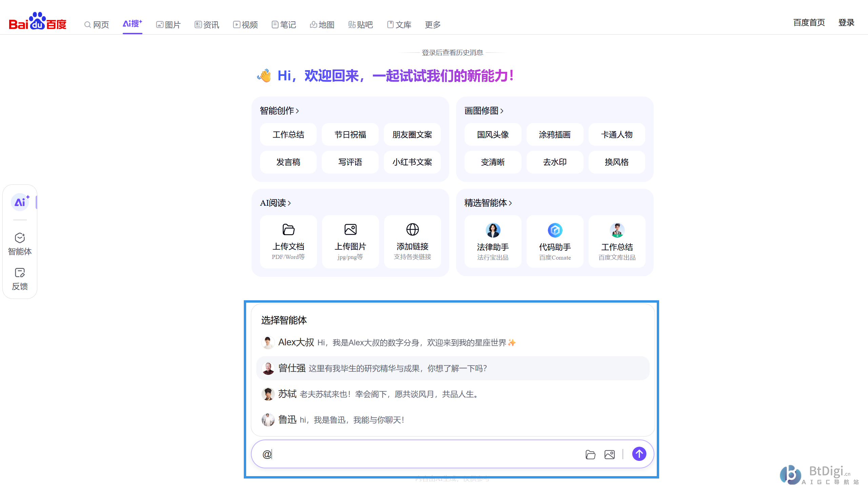Click the 添加链接 globe icon
This screenshot has height=488, width=868.
click(x=412, y=229)
